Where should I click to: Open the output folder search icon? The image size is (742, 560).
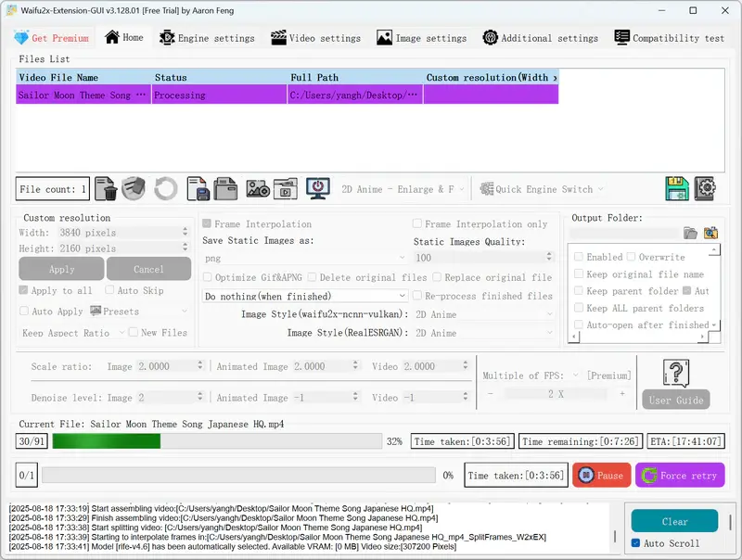(x=711, y=233)
